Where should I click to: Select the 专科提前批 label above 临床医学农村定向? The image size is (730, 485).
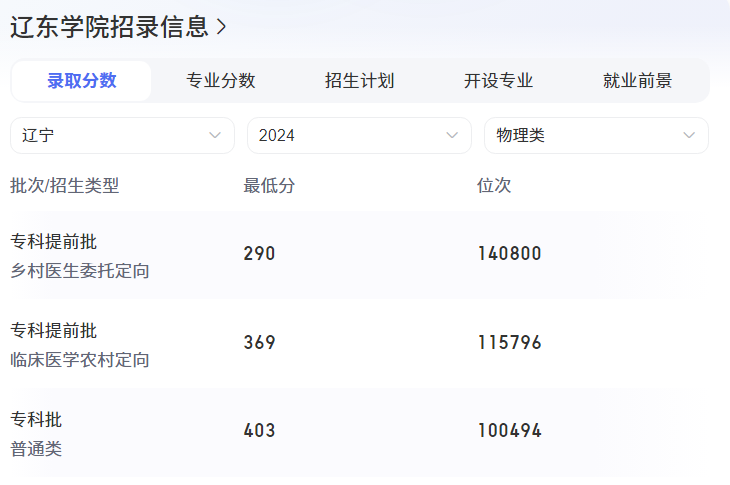click(54, 330)
